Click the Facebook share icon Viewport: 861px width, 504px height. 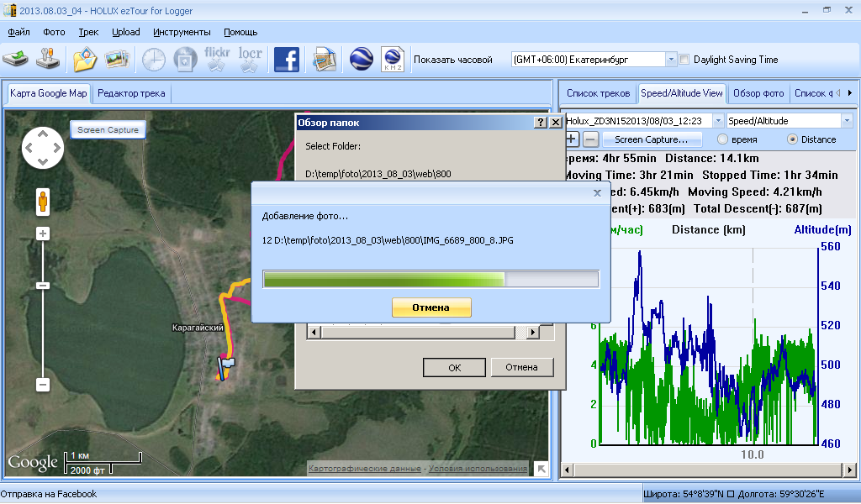(x=286, y=60)
